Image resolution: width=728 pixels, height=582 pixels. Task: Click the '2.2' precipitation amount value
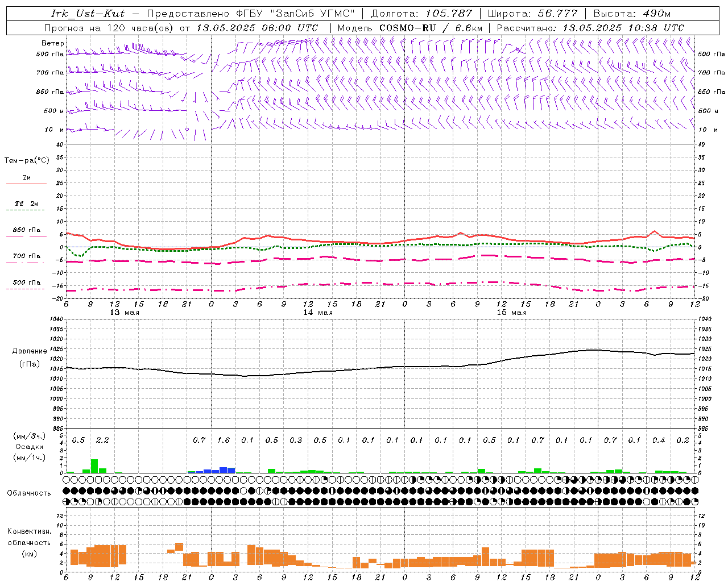(102, 440)
